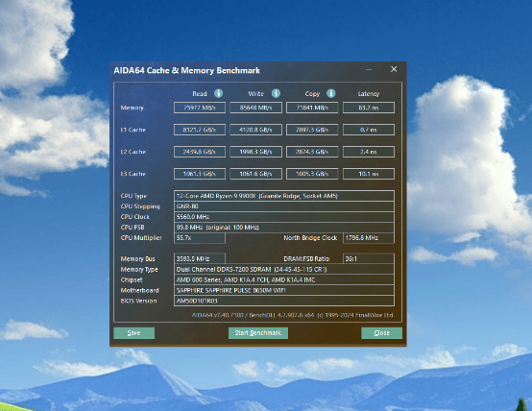The height and width of the screenshot is (411, 532).
Task: Select the Memory Write value 85648 MB/s
Action: [255, 108]
